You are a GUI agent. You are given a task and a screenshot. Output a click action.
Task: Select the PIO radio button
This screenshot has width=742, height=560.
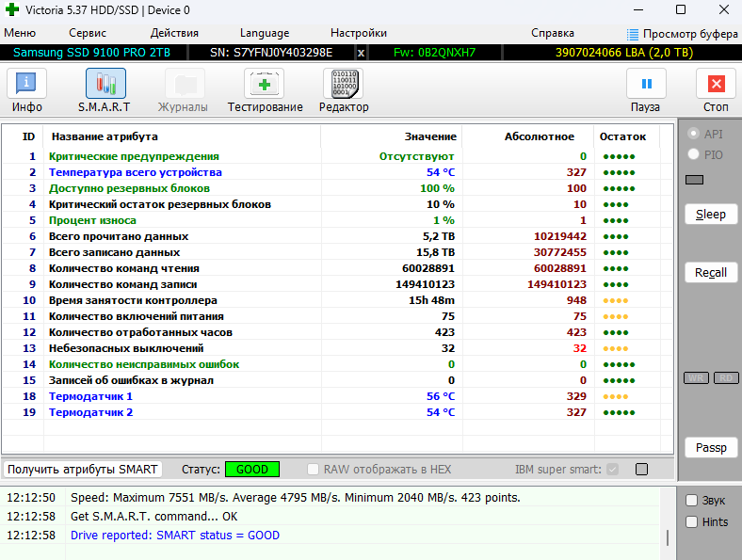(693, 154)
